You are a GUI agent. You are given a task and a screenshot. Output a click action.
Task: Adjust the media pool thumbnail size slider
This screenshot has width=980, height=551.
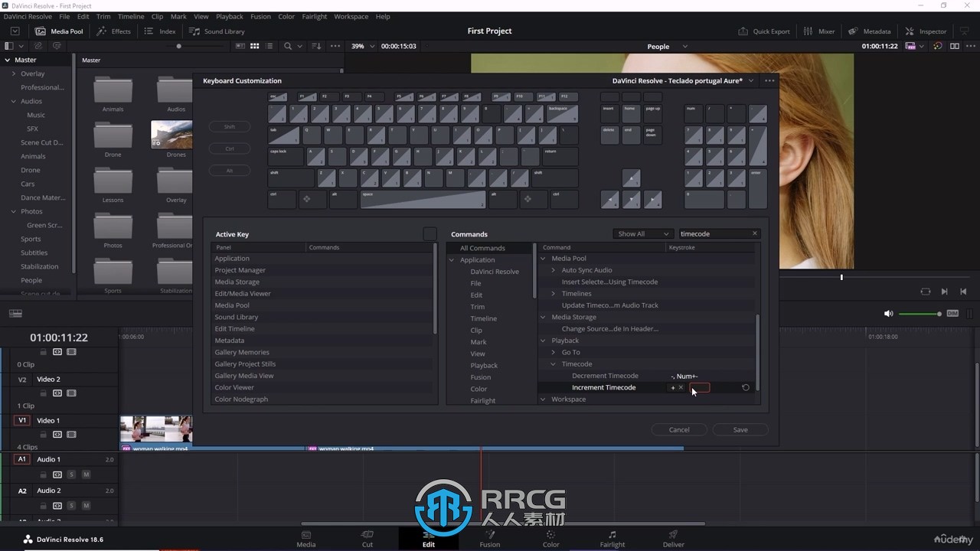(178, 46)
